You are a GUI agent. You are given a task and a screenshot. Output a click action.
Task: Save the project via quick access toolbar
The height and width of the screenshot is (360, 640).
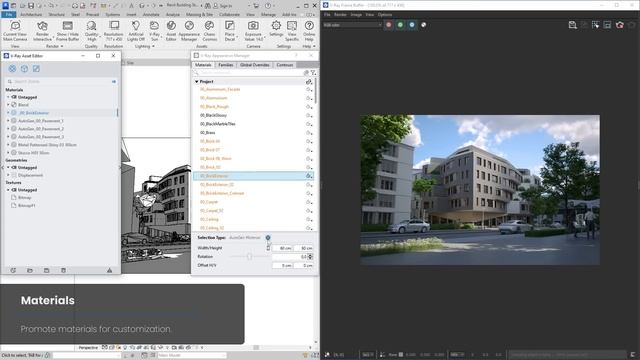pos(31,6)
